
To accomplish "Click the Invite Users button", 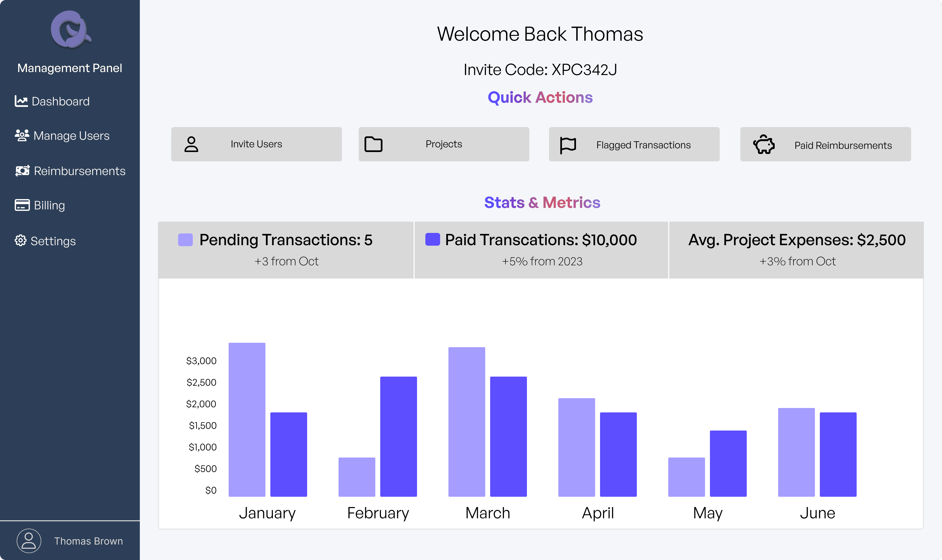I will (256, 144).
